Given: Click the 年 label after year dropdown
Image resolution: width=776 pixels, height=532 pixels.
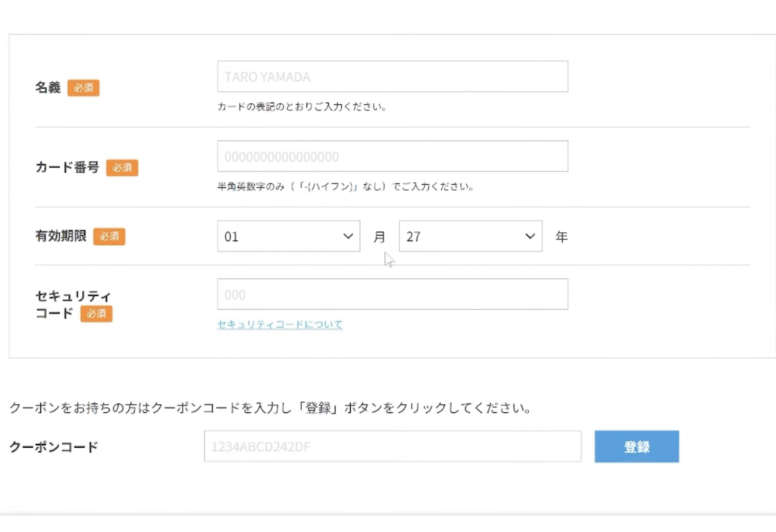Looking at the screenshot, I should click(x=562, y=236).
